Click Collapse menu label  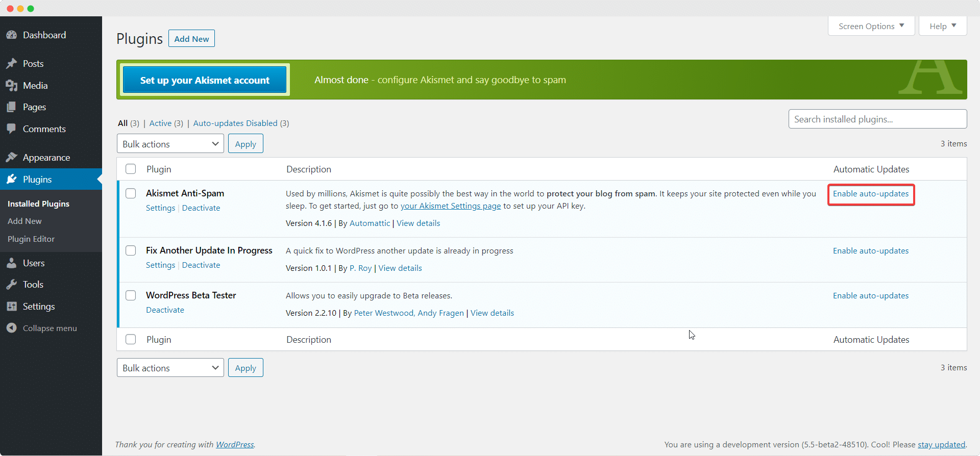click(x=50, y=328)
